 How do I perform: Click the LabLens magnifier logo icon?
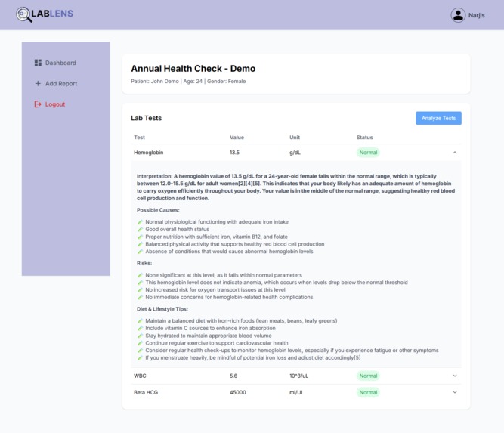24,14
